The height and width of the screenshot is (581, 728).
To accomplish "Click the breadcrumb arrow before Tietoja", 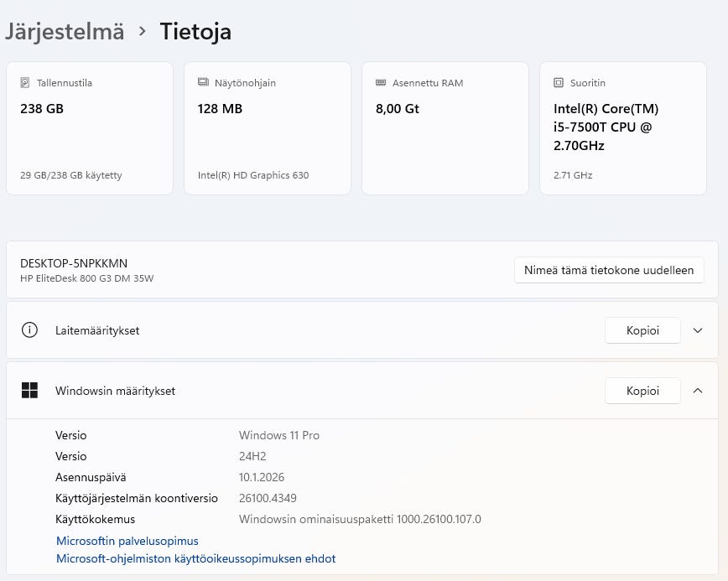I will (143, 32).
